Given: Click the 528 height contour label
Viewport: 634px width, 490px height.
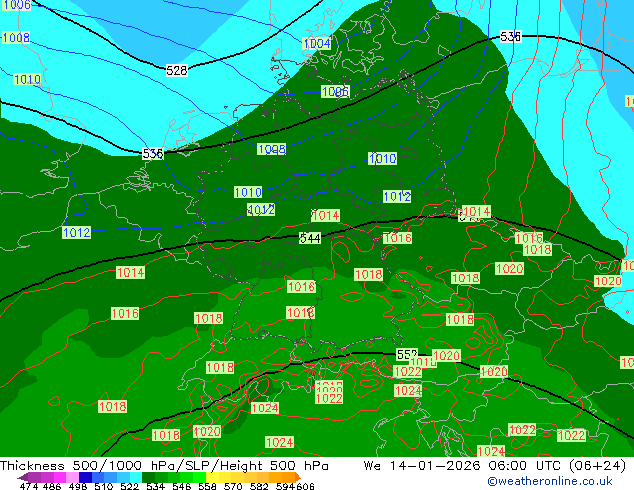Looking at the screenshot, I should pos(177,71).
